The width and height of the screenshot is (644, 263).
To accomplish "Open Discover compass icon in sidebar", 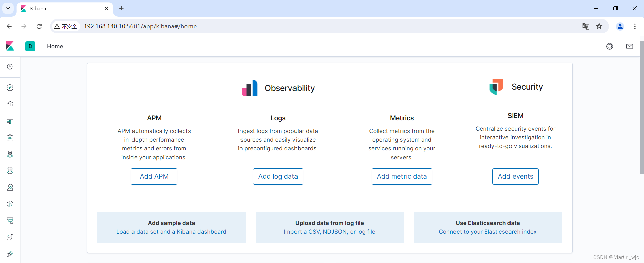I will tap(10, 88).
